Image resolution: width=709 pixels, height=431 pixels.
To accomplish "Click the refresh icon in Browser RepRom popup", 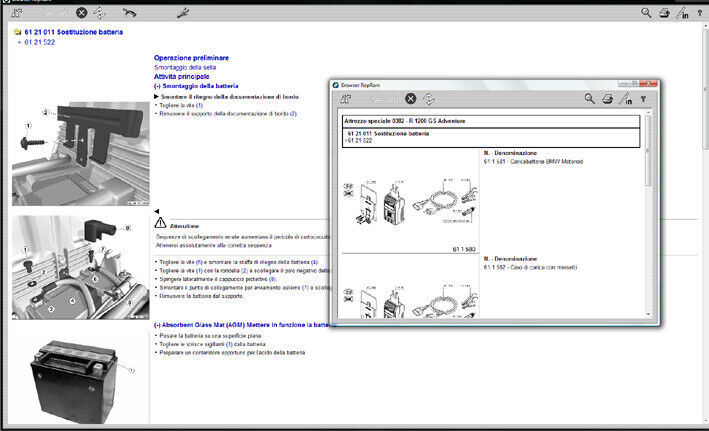I will click(428, 99).
